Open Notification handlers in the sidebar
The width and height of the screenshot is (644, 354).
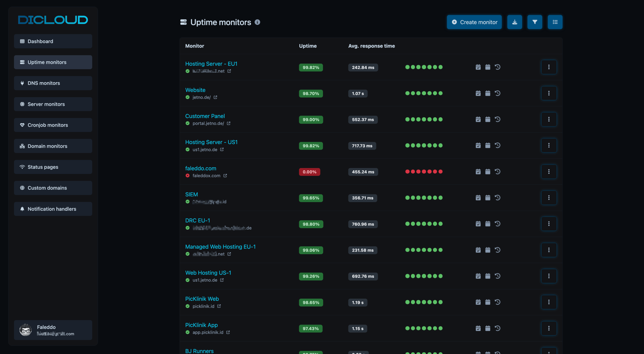[53, 209]
